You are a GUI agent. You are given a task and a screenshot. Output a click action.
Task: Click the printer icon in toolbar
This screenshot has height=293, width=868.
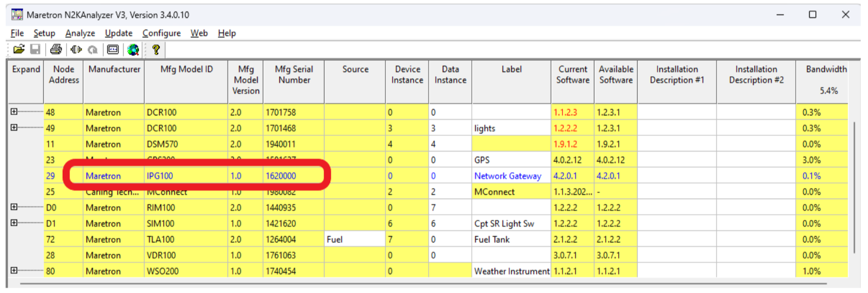[56, 49]
